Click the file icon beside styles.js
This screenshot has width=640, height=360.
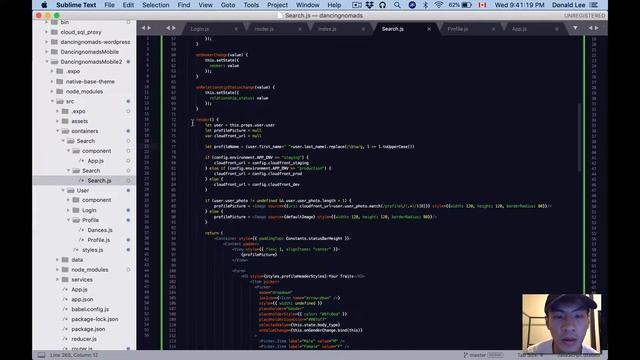(x=76, y=250)
